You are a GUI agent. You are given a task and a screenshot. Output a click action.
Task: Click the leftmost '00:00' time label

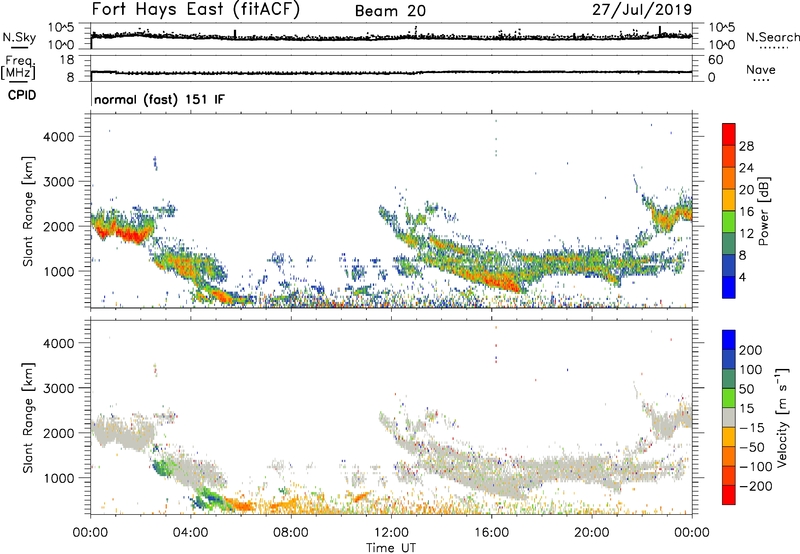pyautogui.click(x=90, y=533)
